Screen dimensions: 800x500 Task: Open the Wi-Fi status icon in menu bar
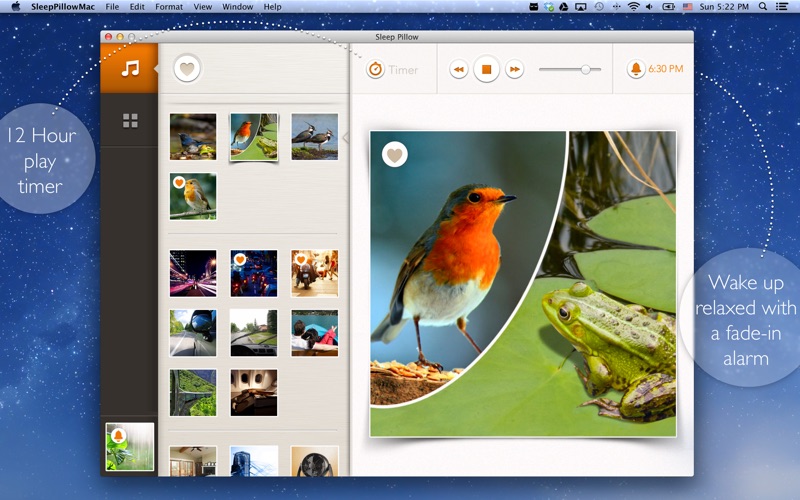[633, 7]
